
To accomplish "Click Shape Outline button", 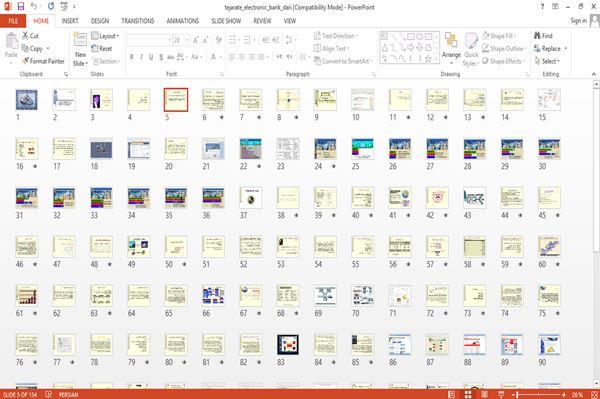I will point(504,49).
